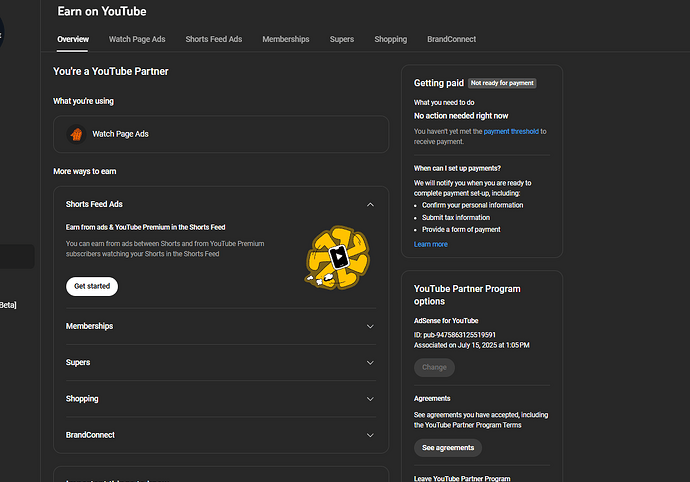Select the Overview tab
The image size is (690, 482).
[73, 39]
